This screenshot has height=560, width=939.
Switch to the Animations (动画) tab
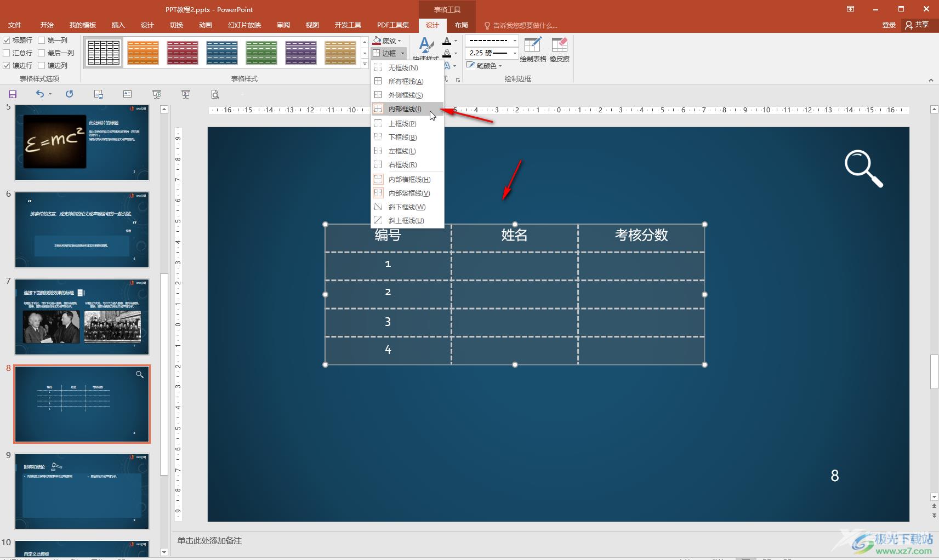tap(206, 25)
